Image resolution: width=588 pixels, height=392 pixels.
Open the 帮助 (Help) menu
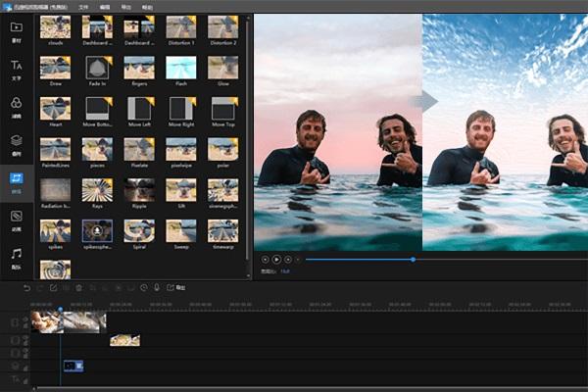point(147,7)
